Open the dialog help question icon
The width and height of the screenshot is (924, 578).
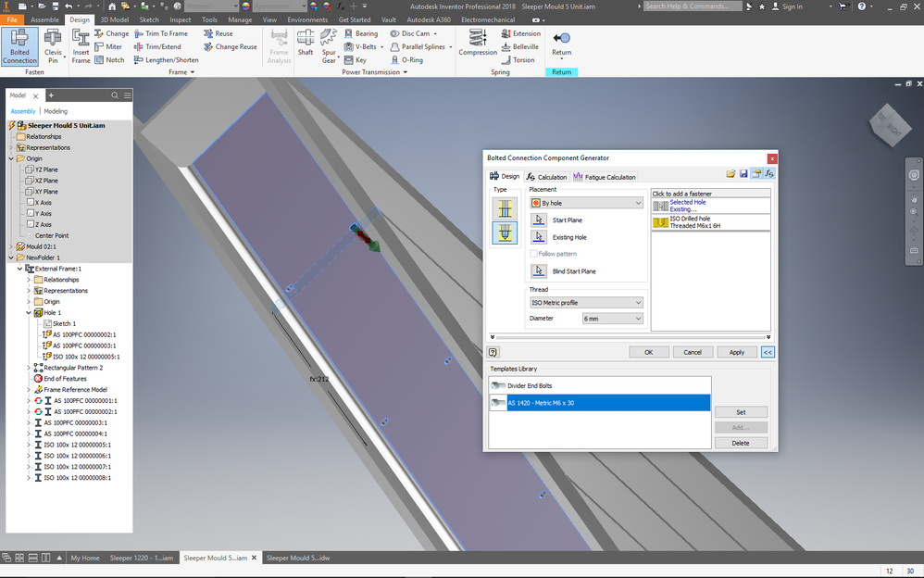pos(493,352)
